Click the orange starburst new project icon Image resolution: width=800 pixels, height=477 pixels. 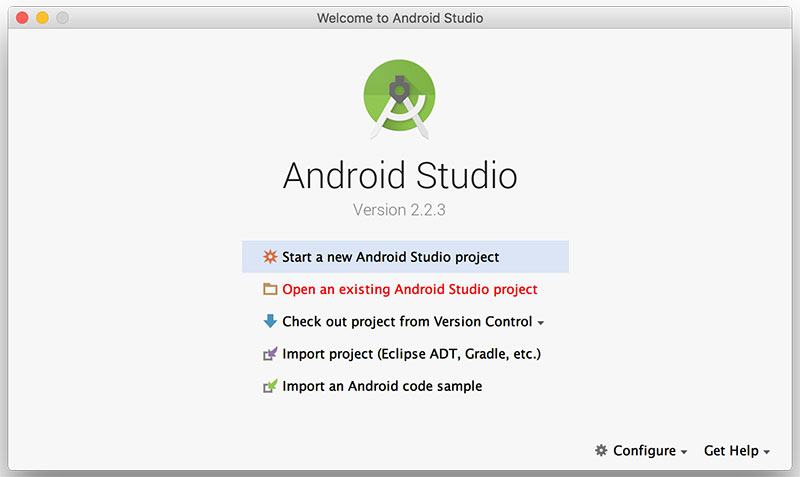click(x=270, y=257)
